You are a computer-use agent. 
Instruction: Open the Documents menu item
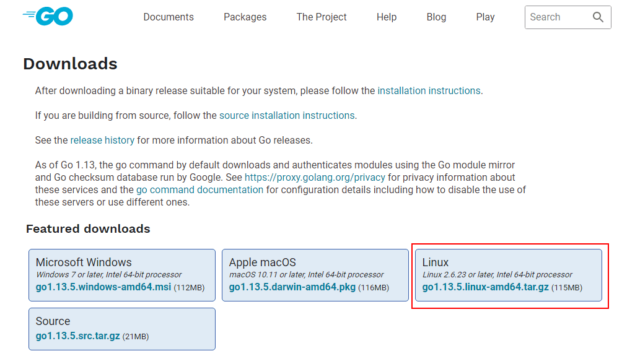click(169, 17)
